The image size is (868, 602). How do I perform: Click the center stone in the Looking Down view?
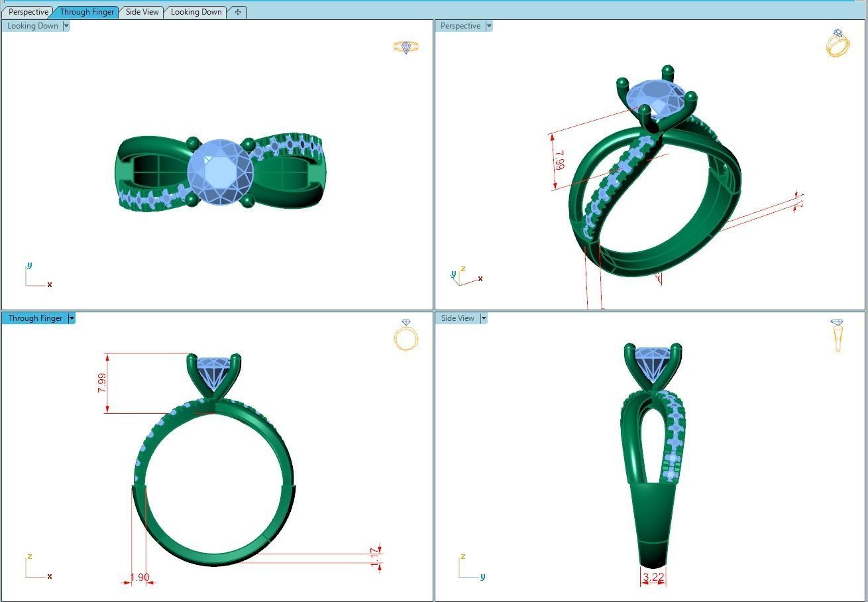(x=220, y=172)
